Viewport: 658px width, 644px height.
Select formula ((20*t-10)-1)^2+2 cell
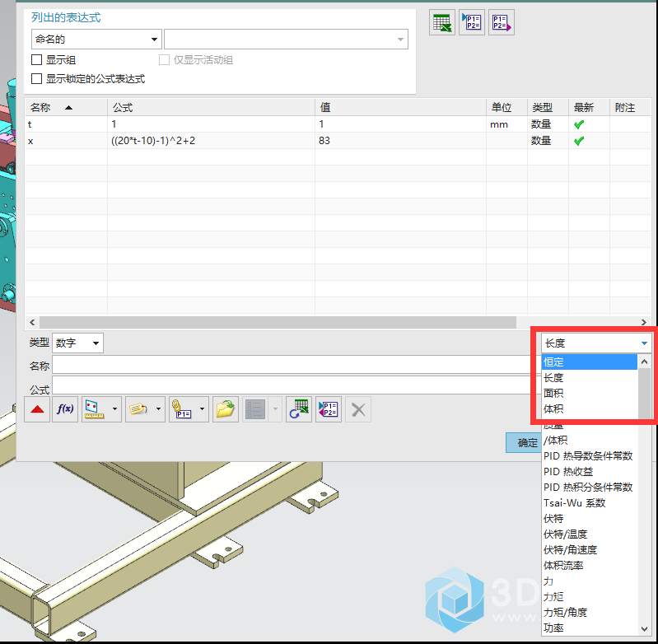tap(211, 141)
